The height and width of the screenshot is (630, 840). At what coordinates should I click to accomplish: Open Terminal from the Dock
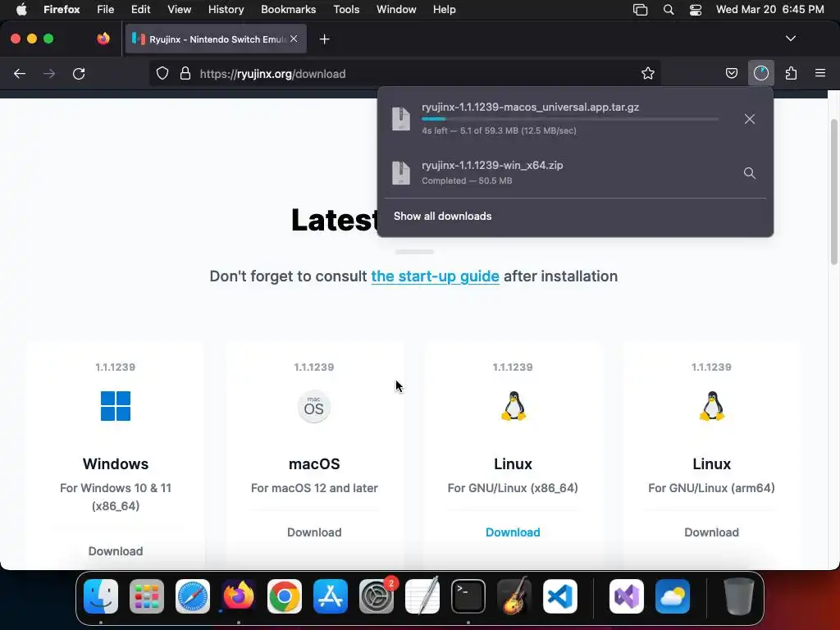pos(468,596)
